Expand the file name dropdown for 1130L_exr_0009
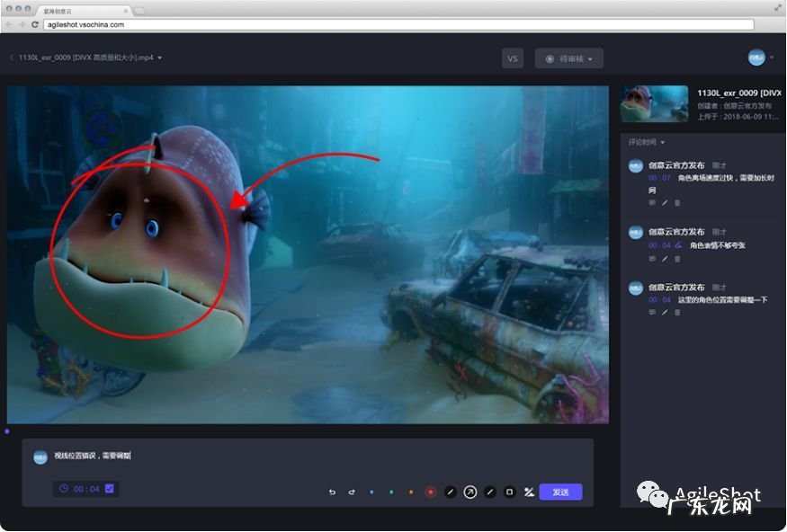Image resolution: width=787 pixels, height=532 pixels. click(159, 58)
